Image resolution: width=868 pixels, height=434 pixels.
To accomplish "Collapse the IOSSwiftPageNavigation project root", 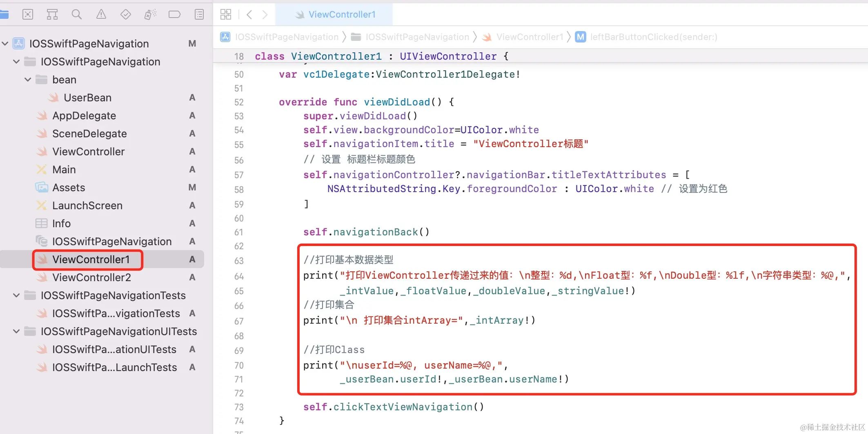I will [x=5, y=44].
